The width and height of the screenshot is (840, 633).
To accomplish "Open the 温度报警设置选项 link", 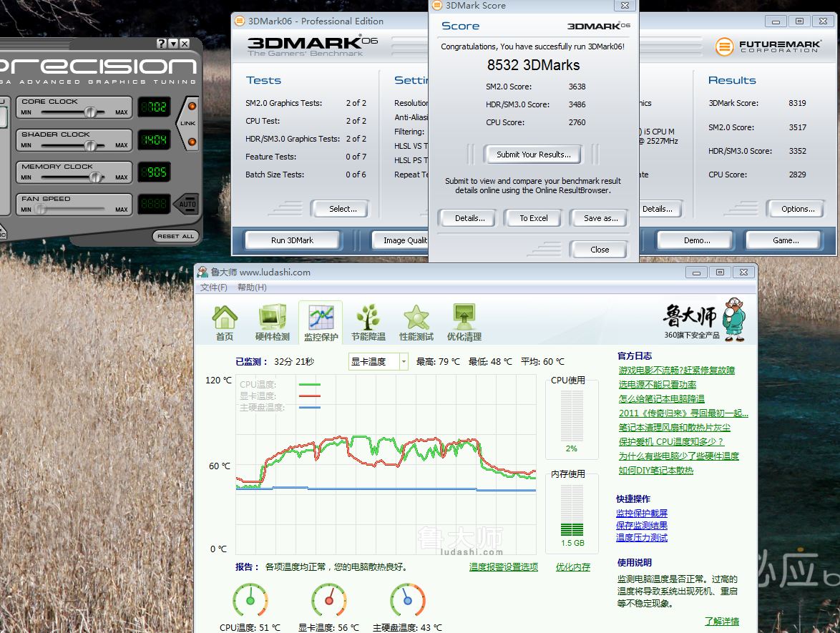I will (x=504, y=567).
